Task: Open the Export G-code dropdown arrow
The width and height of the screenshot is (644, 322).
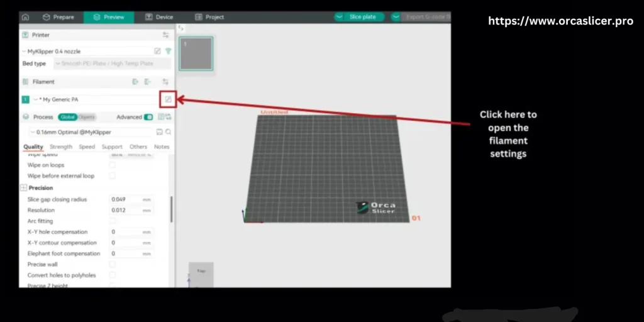Action: pyautogui.click(x=396, y=17)
